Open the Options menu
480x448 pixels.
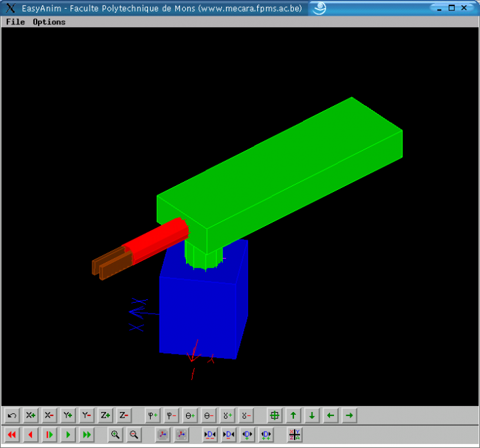(49, 22)
